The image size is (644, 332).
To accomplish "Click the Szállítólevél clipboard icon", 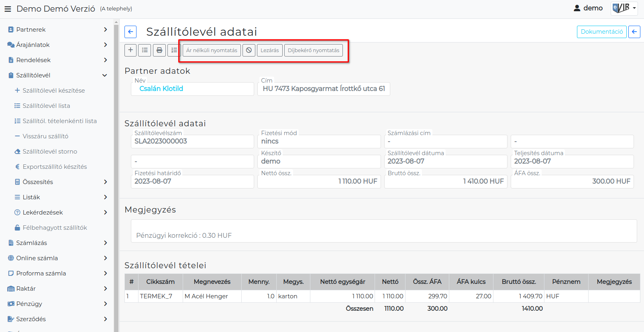I will click(11, 75).
